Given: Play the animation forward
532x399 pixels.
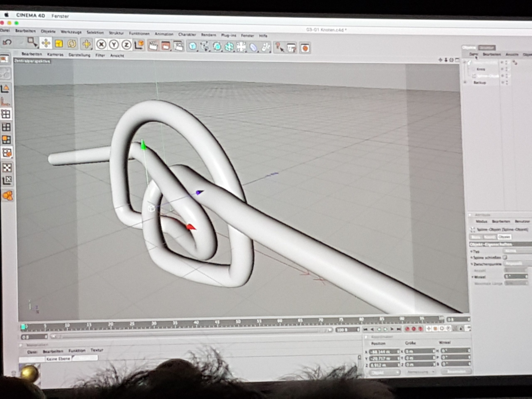Looking at the screenshot, I should [385, 329].
